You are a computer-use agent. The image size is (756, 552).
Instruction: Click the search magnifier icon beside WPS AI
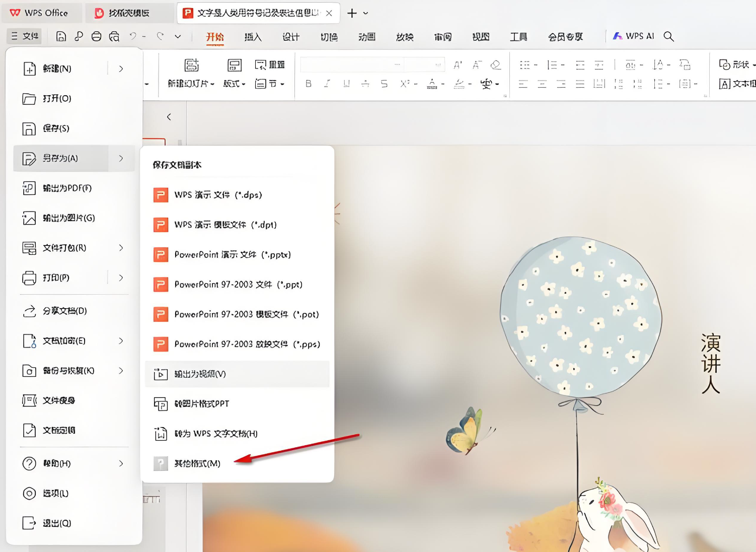668,36
